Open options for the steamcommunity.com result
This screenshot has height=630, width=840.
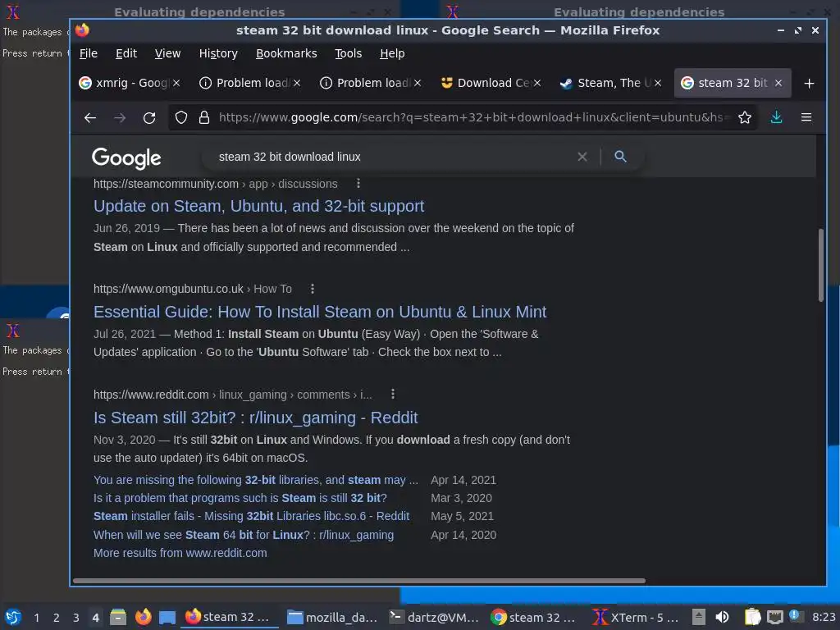358,184
